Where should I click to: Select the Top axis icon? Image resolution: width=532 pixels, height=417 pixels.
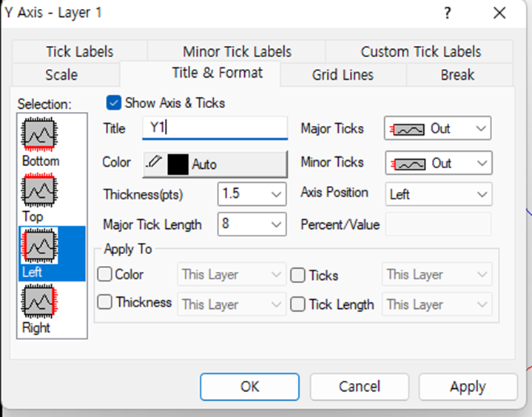(x=39, y=190)
